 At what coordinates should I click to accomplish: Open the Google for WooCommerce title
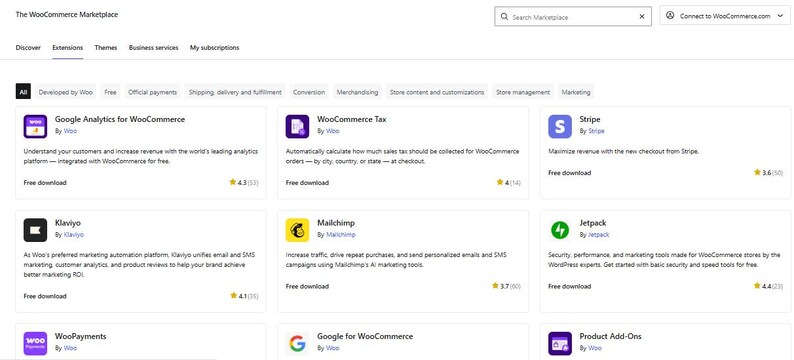[x=365, y=337]
